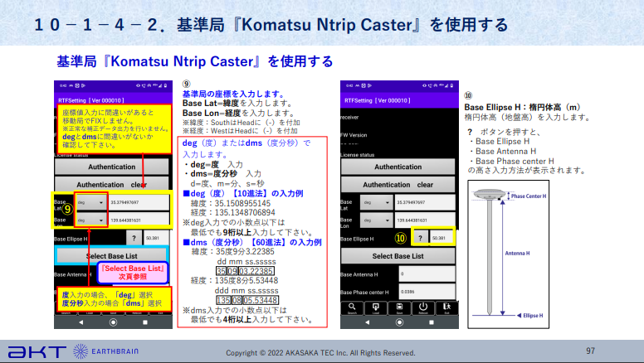This screenshot has height=363, width=644.
Task: Click the 10-1-4-2 slide title heading
Action: 271,25
